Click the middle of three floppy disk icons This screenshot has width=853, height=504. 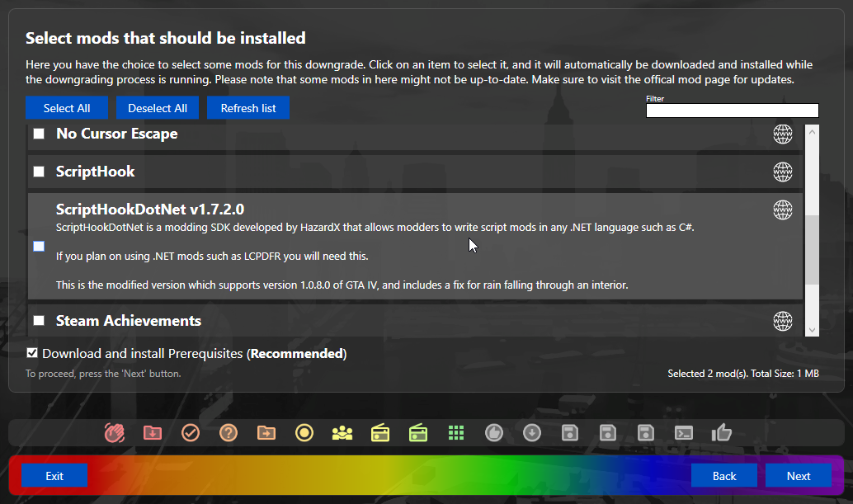[x=608, y=433]
